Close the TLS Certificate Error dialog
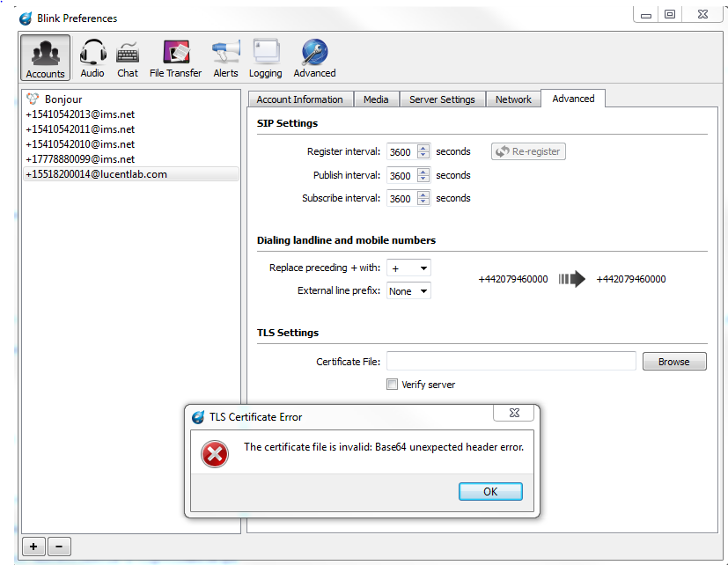728x565 pixels. (x=514, y=413)
